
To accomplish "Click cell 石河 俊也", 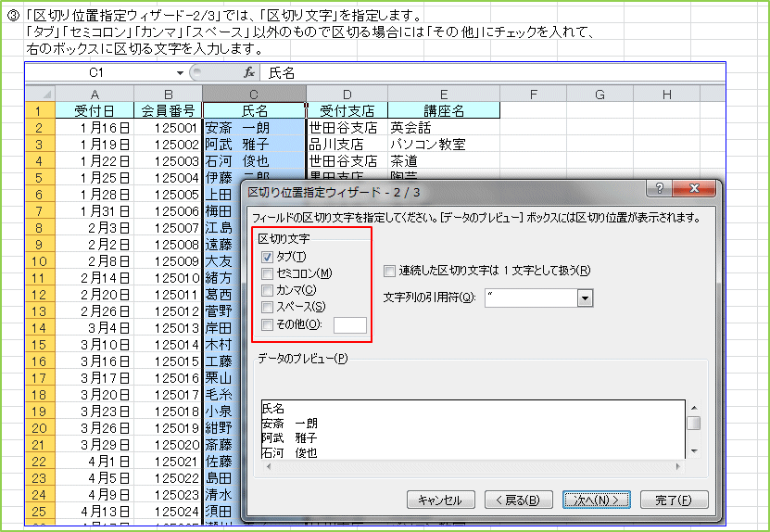I will pyautogui.click(x=255, y=161).
